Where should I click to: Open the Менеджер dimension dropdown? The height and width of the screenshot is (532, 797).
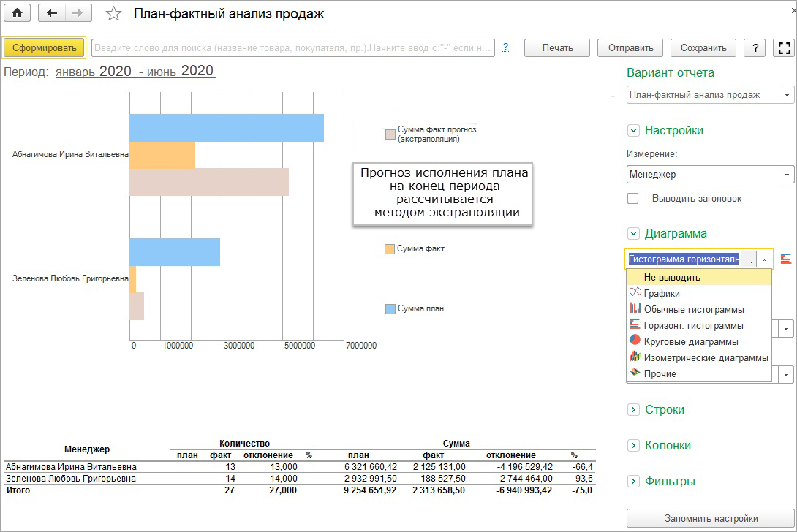[787, 174]
